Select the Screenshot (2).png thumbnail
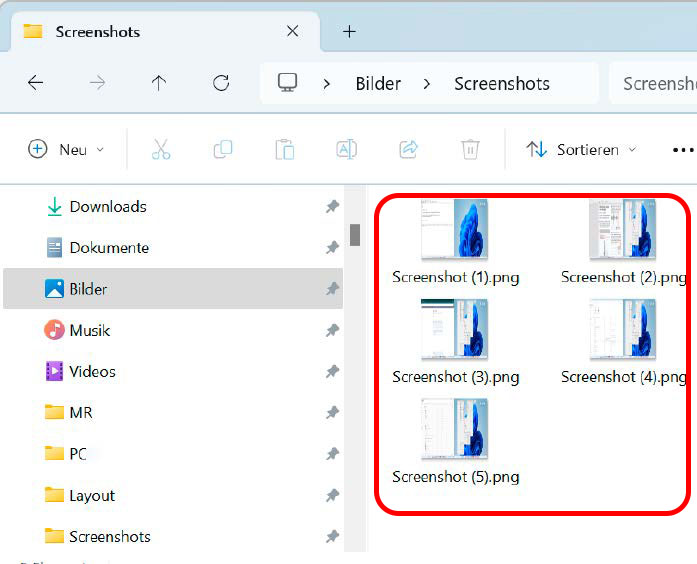The image size is (697, 564). point(622,229)
